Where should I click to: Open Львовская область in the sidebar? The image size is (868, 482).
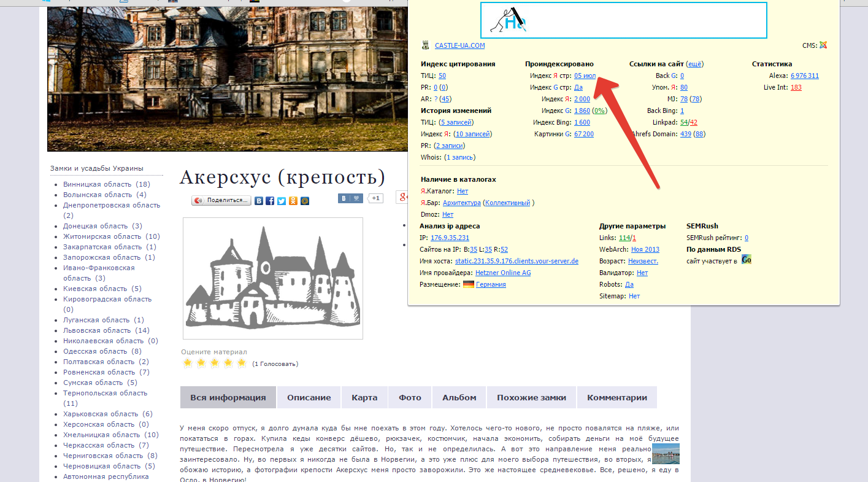click(96, 330)
